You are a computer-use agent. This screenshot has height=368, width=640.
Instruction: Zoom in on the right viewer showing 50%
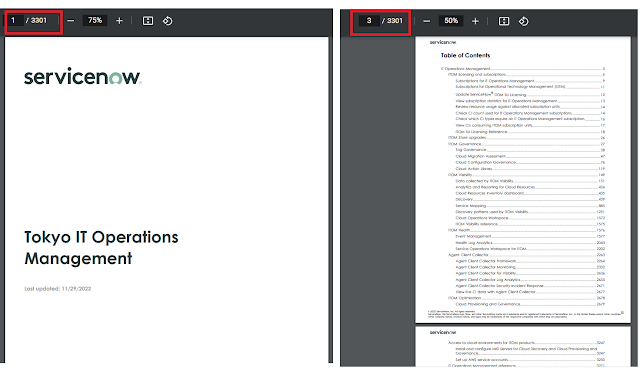475,21
